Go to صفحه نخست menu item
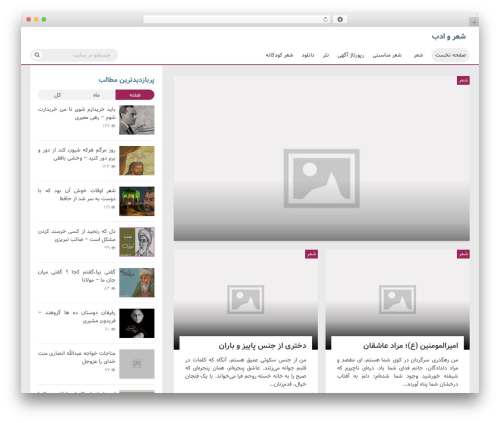This screenshot has height=423, width=500. [x=450, y=55]
